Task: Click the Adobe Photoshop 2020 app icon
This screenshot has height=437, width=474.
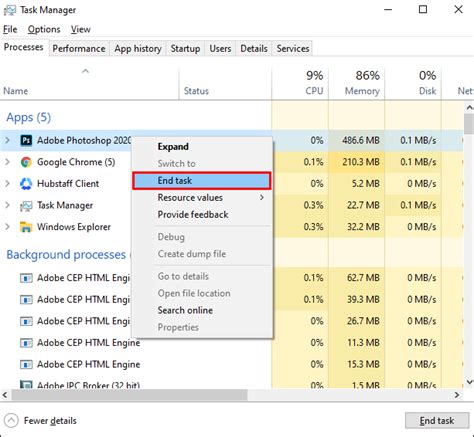Action: pyautogui.click(x=26, y=140)
